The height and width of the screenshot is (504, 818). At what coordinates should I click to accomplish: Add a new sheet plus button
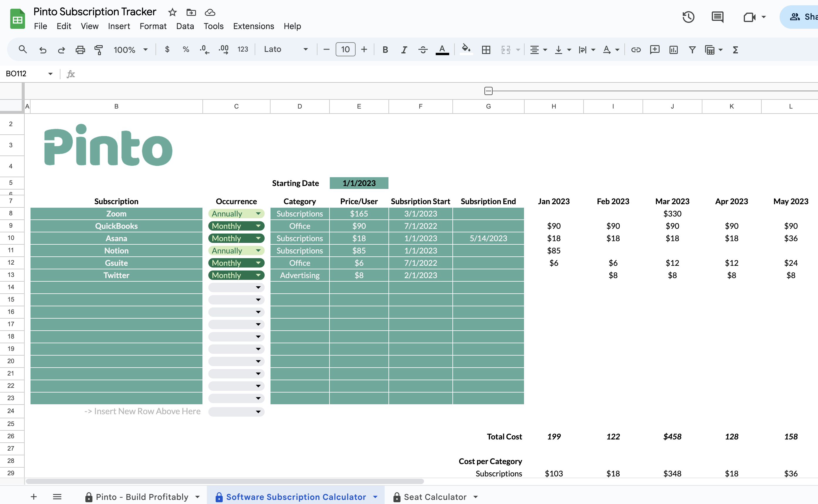pyautogui.click(x=34, y=497)
